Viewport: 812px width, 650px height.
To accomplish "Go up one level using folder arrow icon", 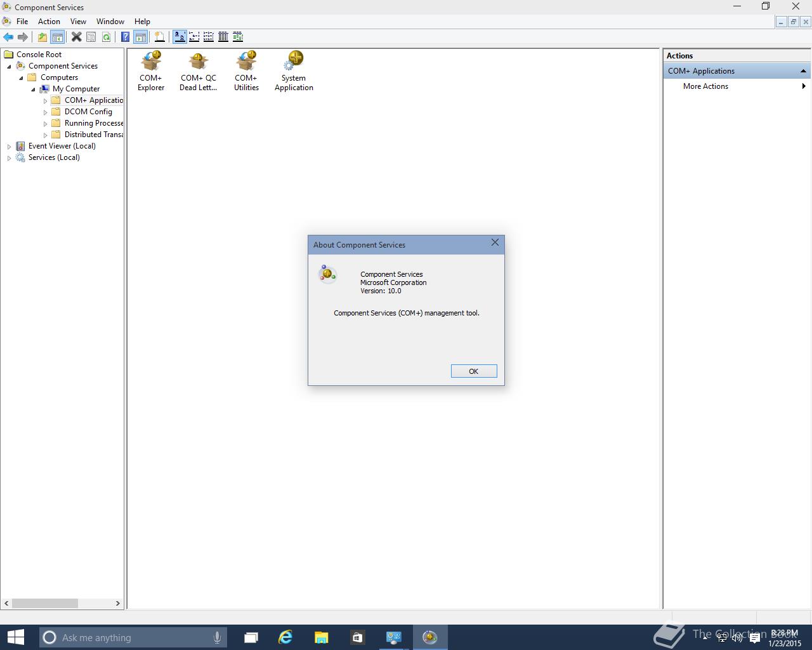I will pos(42,37).
